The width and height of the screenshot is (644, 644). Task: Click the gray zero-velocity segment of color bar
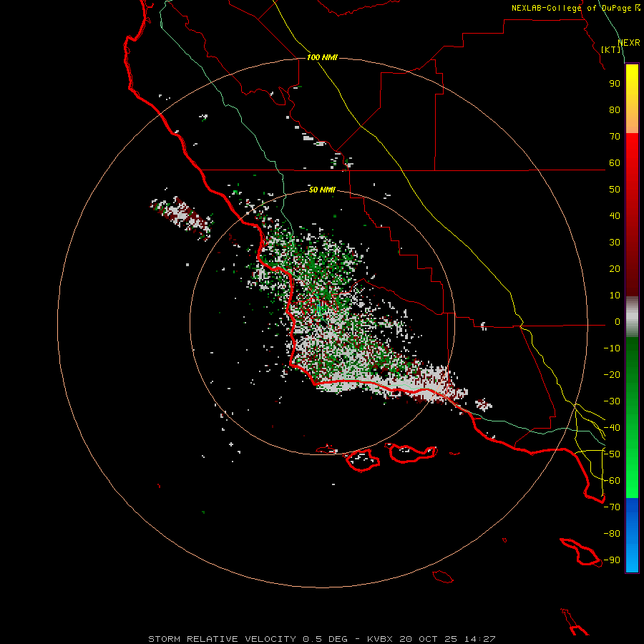point(632,317)
